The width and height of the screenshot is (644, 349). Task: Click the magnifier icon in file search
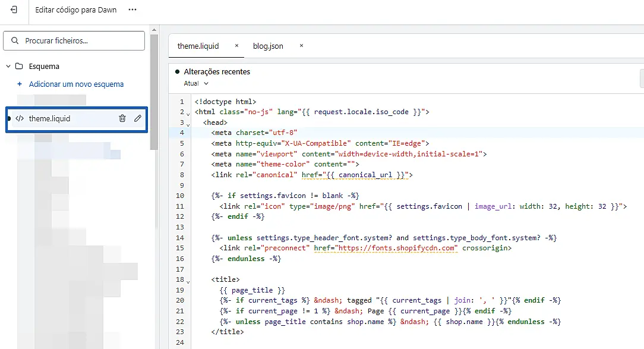pos(15,41)
